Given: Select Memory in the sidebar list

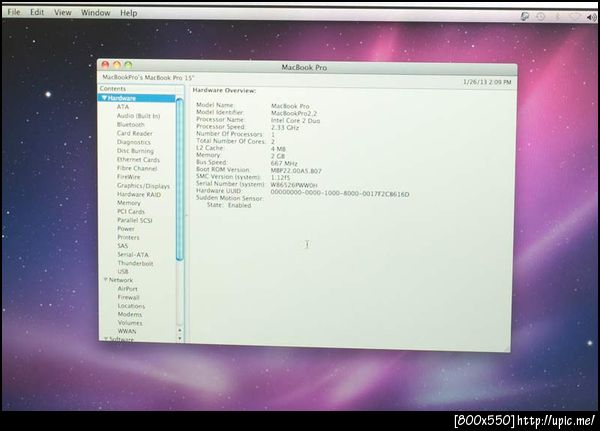Looking at the screenshot, I should click(129, 203).
